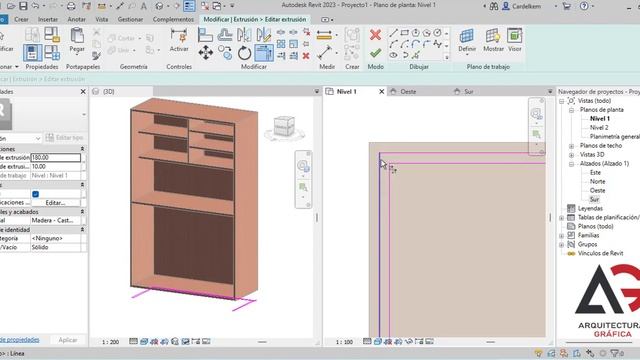Click the Print icon in quick access toolbar
640x360 pixels.
[x=71, y=6]
